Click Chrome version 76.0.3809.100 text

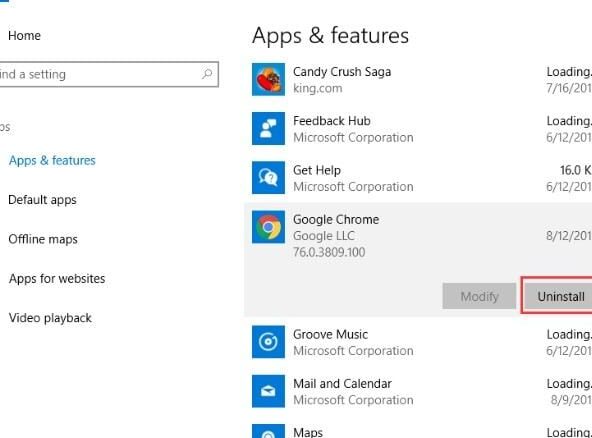point(329,252)
